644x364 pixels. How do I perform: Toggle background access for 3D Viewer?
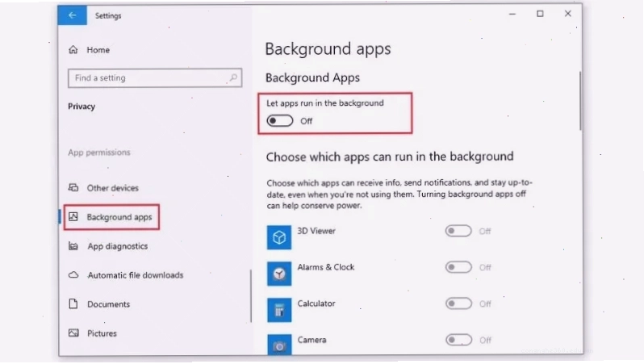click(x=458, y=231)
